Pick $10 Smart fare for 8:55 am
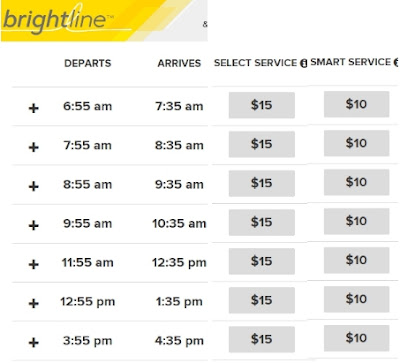Image resolution: width=400 pixels, height=363 pixels. 356,182
